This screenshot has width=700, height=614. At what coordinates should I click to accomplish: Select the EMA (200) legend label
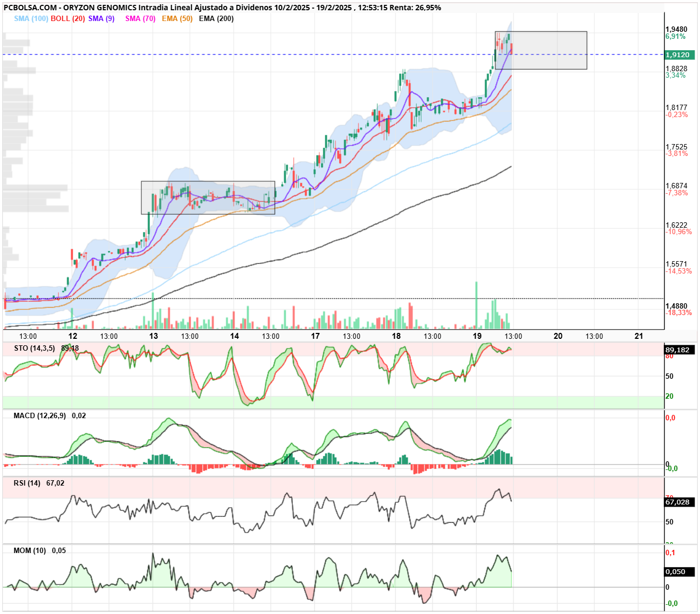click(x=216, y=18)
